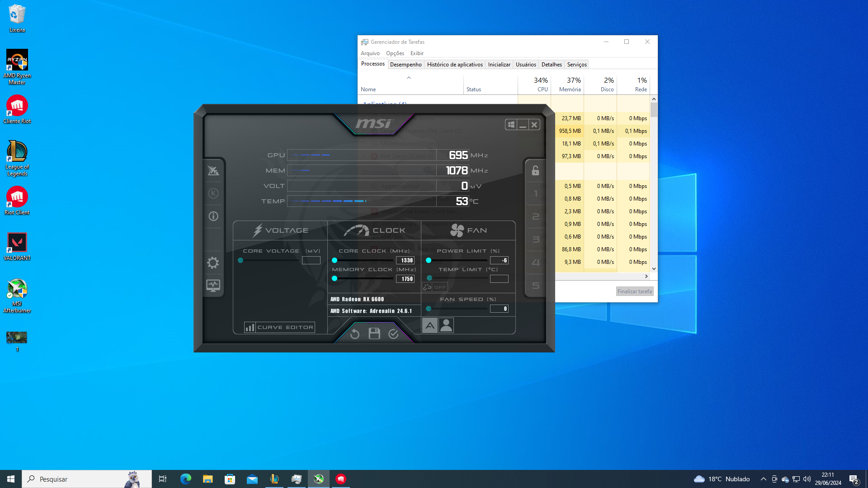Screen dimensions: 868x488
Task: Toggle user-defined fan mode button
Action: pos(446,325)
